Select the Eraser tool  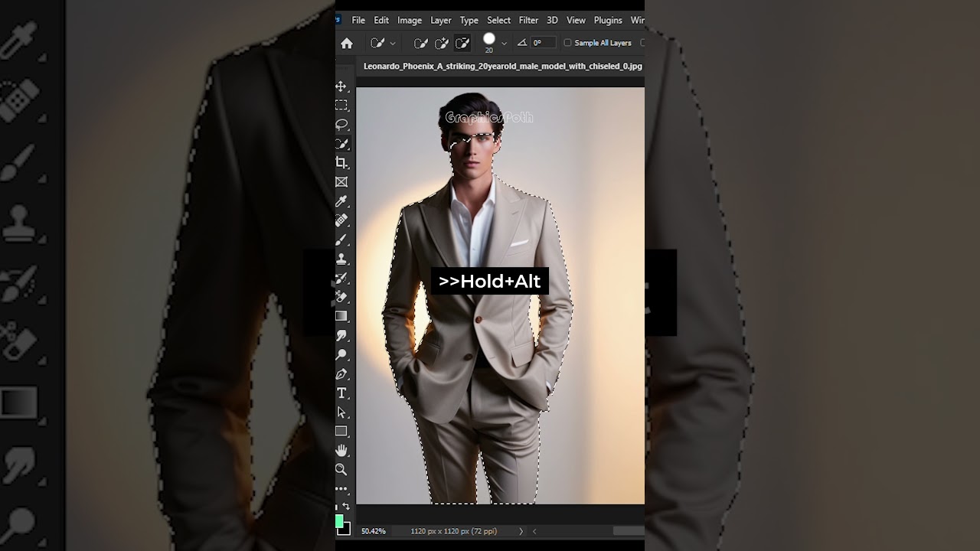pyautogui.click(x=341, y=297)
